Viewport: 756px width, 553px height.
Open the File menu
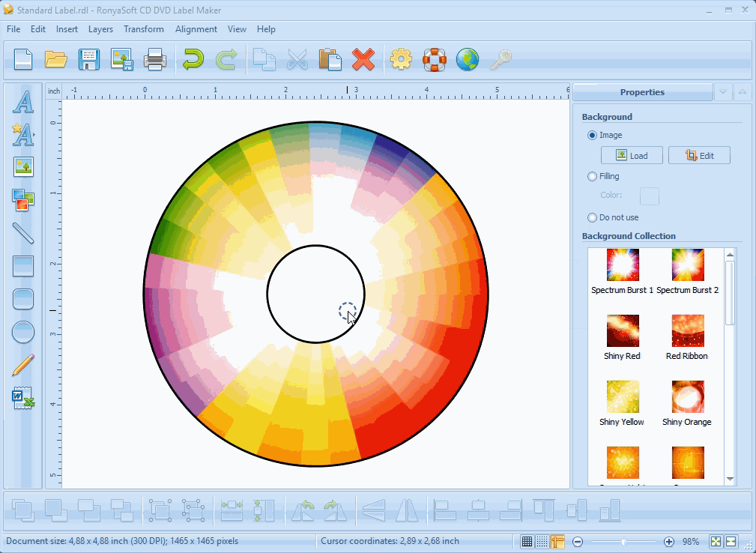[13, 29]
